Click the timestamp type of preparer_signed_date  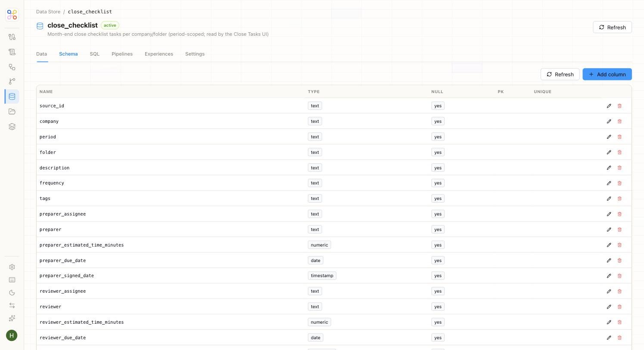click(322, 275)
